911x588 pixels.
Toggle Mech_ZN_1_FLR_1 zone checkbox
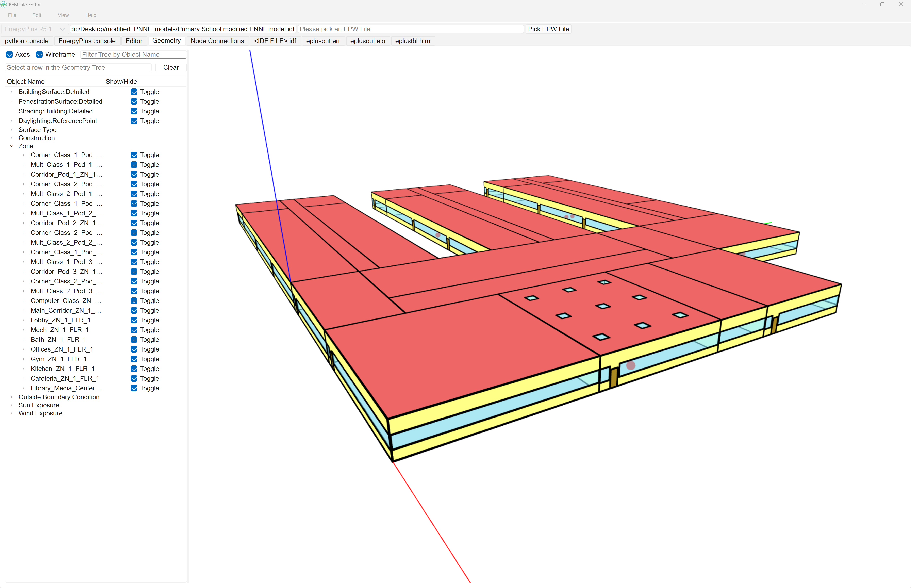[134, 330]
